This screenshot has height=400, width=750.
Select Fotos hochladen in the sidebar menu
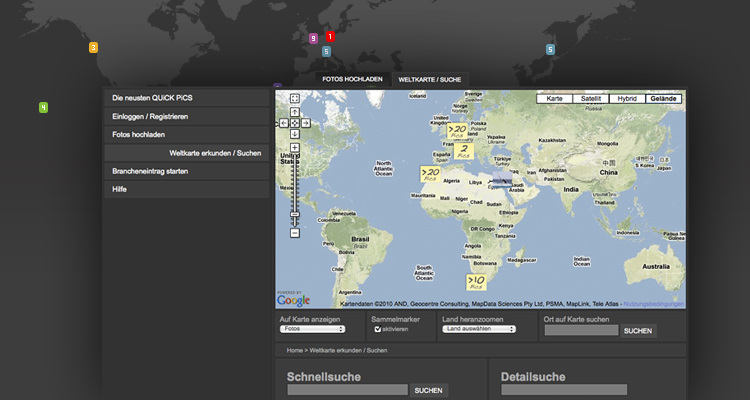187,135
